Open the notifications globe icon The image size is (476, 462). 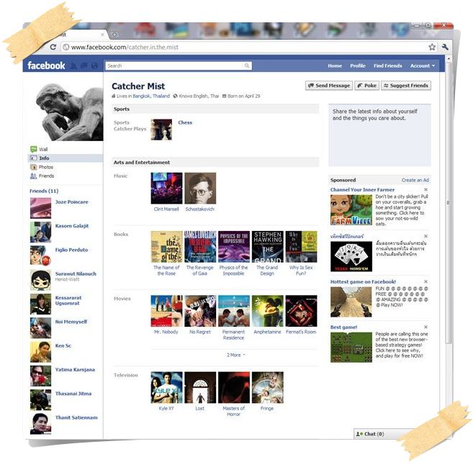[94, 65]
